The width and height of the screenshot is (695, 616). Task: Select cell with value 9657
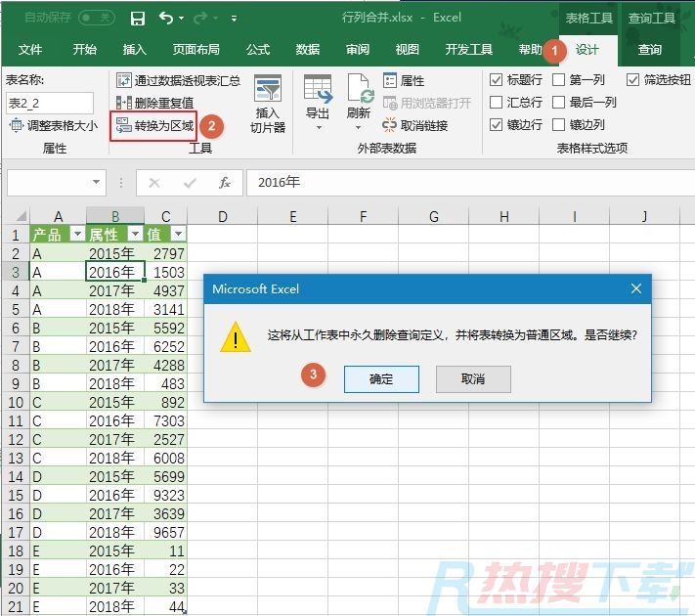click(x=165, y=532)
